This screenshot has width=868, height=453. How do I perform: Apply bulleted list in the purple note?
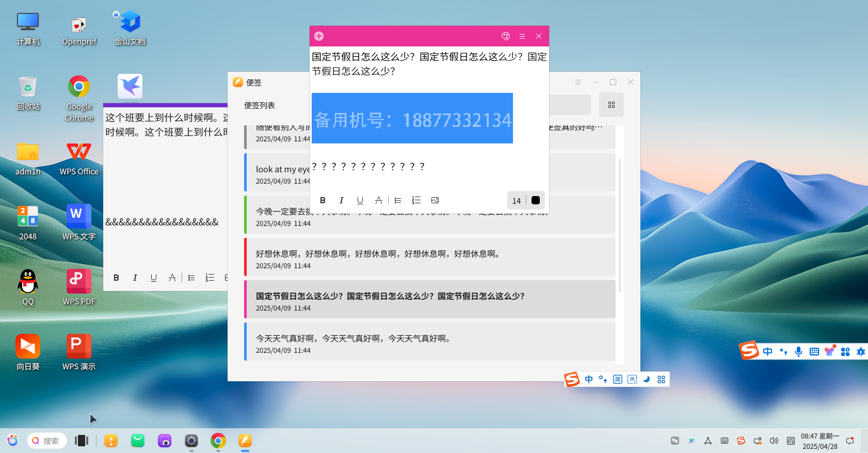pos(191,278)
